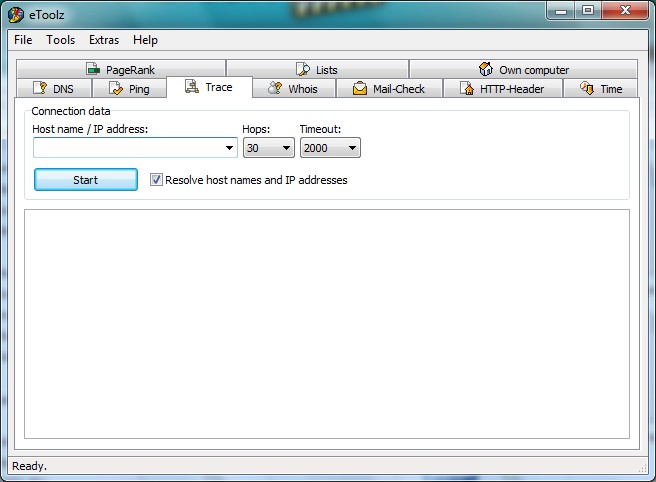Click the Host name / IP address: label
This screenshot has width=656, height=482.
90,129
